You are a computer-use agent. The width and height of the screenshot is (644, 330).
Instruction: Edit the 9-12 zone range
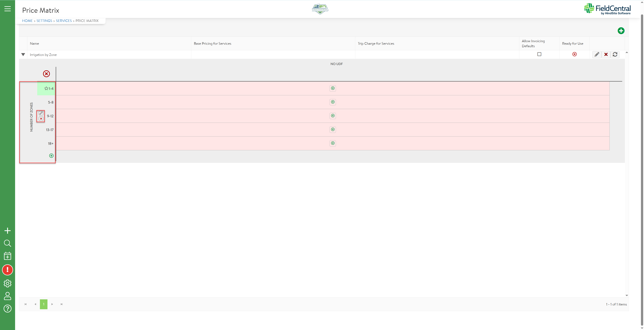[x=41, y=113]
